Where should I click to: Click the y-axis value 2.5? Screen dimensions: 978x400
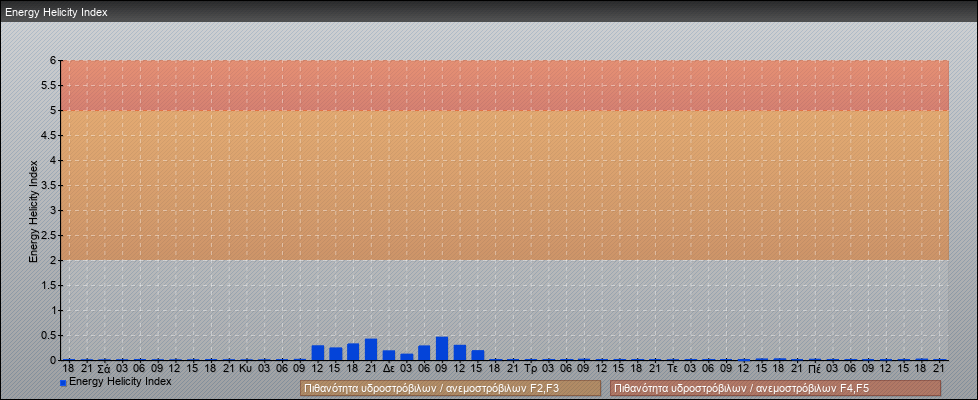49,235
